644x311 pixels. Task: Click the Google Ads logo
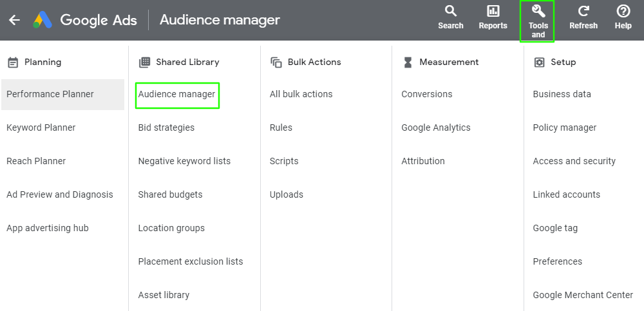[x=43, y=20]
